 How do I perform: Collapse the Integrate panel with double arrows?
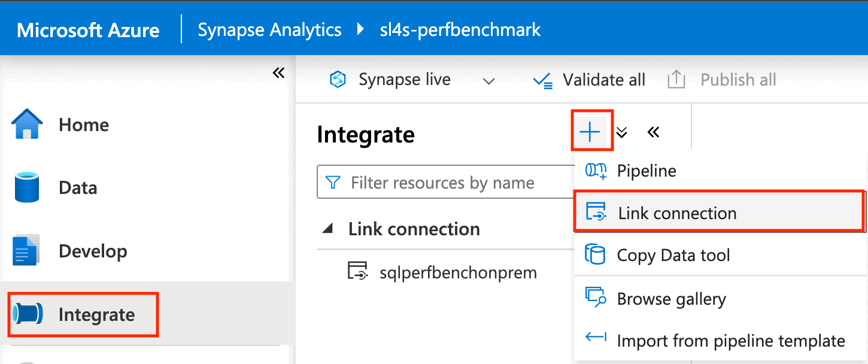pyautogui.click(x=654, y=133)
